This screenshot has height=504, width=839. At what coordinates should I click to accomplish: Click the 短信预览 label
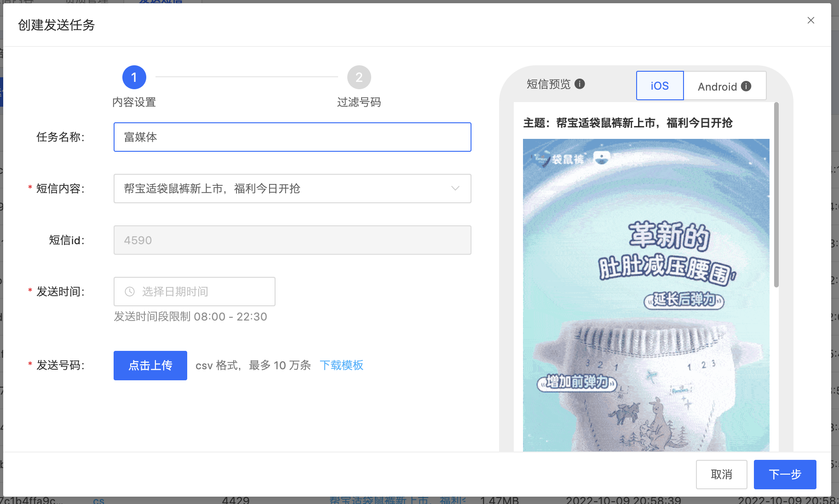(548, 84)
